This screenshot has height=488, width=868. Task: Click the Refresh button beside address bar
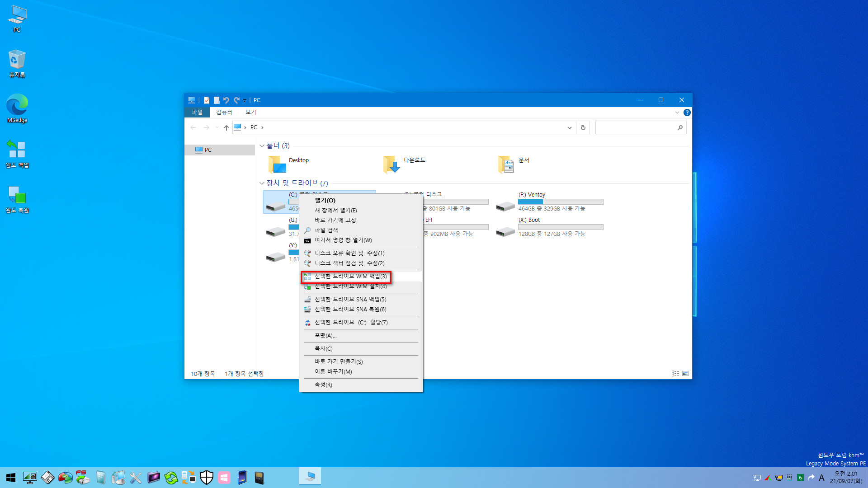point(583,128)
